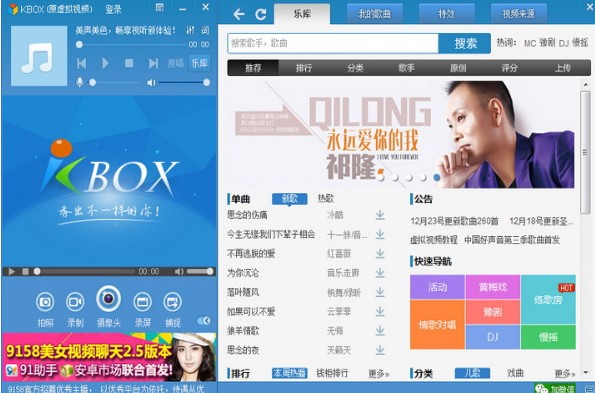Open the 活动 quick navigation tile
Image resolution: width=595 pixels, height=393 pixels.
(x=437, y=287)
